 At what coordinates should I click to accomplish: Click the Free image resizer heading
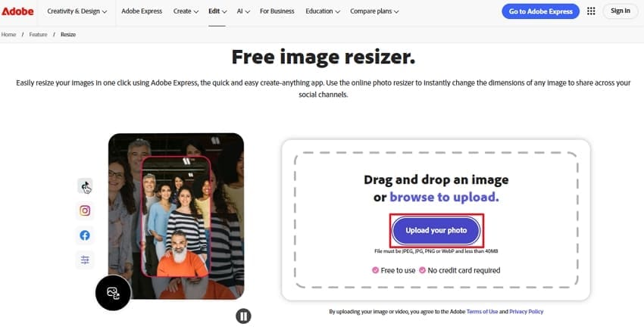(x=324, y=57)
